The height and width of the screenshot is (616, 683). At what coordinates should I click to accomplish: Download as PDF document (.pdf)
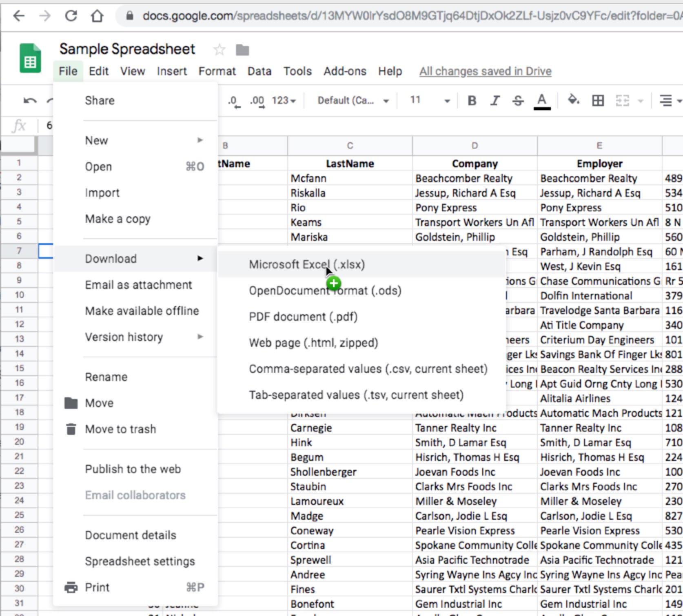point(361,317)
